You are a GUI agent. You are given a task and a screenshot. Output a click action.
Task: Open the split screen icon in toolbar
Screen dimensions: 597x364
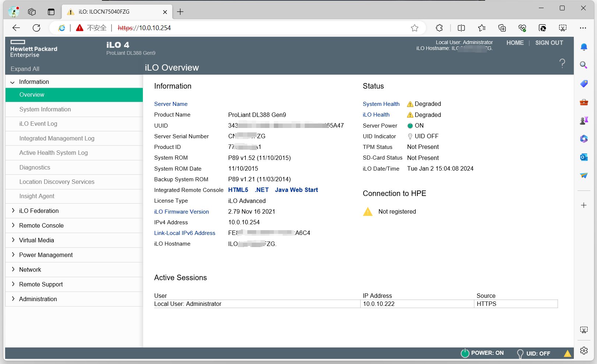461,28
